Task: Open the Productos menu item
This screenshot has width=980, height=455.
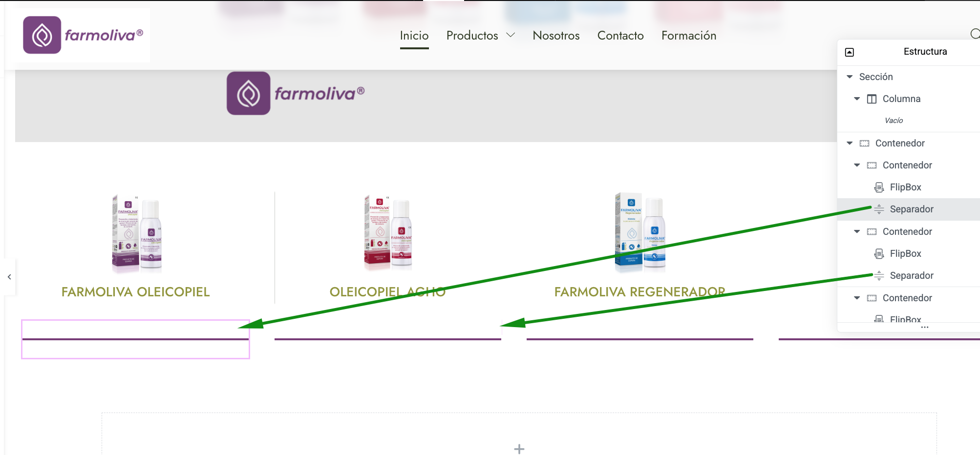Action: point(472,36)
